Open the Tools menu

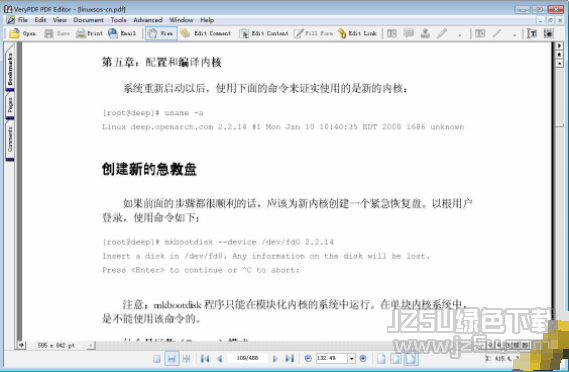coord(118,20)
